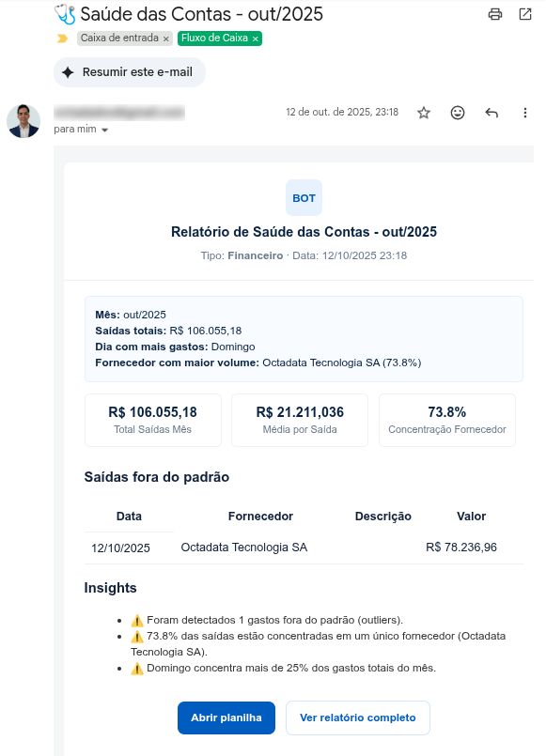546x756 pixels.
Task: Click the sender's profile avatar
Action: 23,121
